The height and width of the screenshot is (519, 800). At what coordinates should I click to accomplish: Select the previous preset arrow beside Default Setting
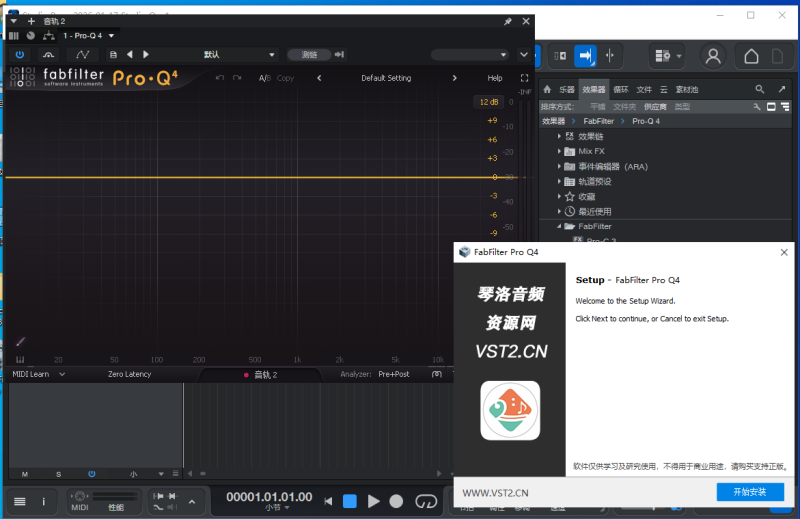coord(319,78)
